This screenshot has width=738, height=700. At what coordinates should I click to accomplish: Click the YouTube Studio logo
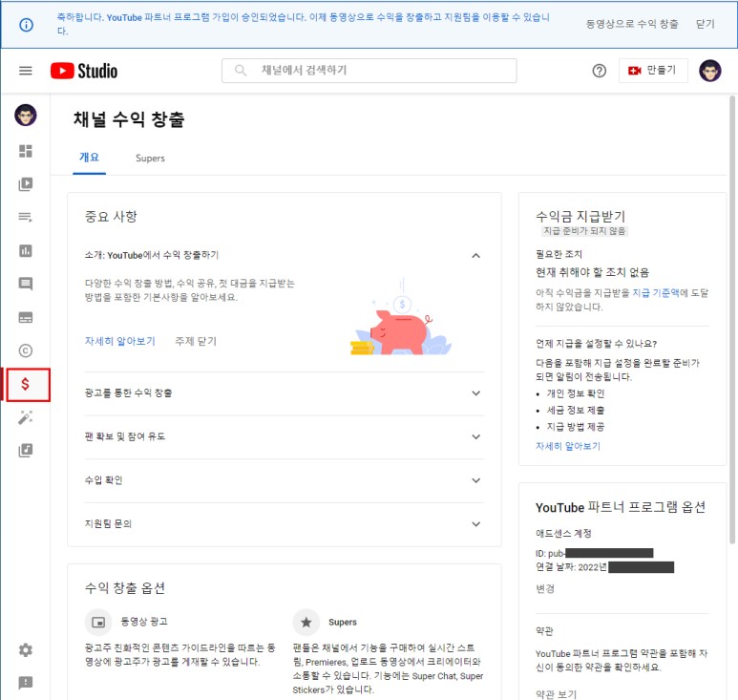point(84,71)
